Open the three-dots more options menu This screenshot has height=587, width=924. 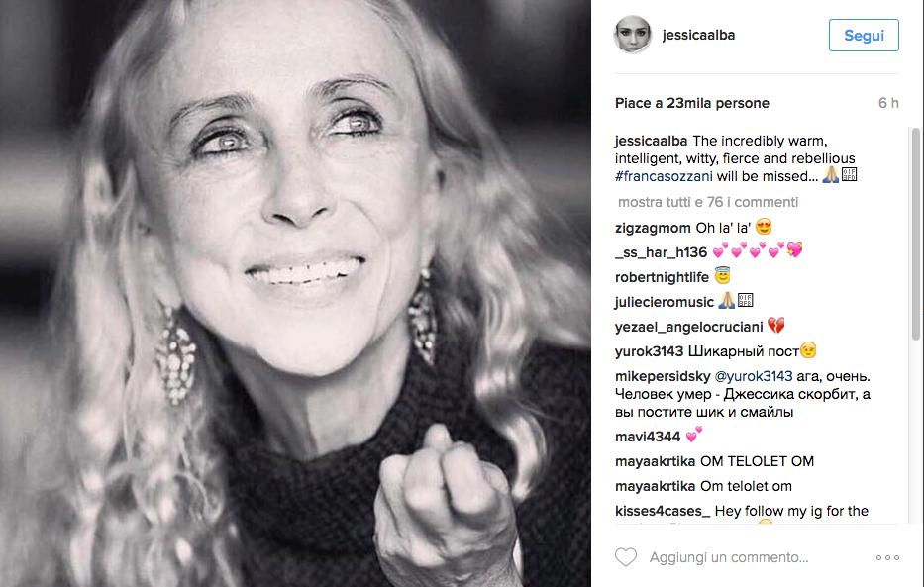[887, 557]
